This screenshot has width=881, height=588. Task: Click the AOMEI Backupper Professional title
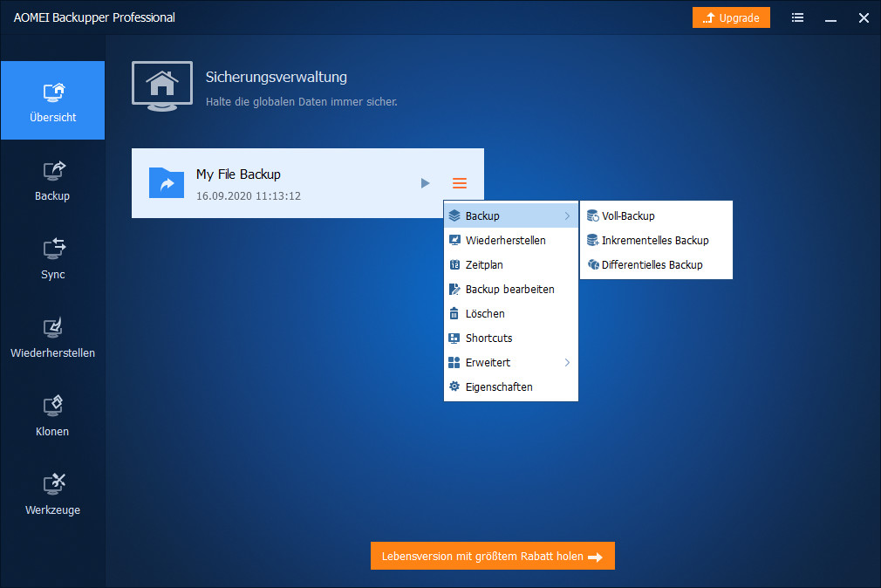point(94,17)
